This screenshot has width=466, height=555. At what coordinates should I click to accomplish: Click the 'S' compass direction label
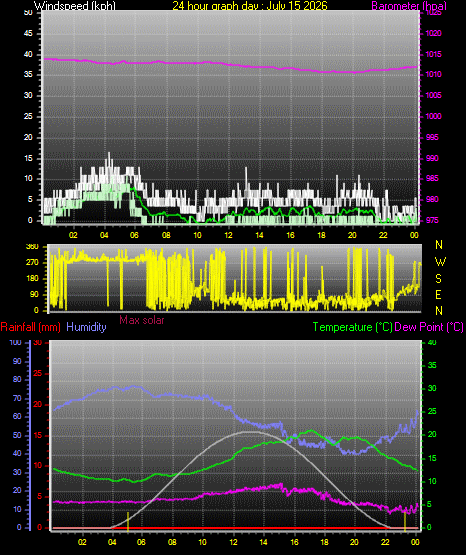tap(438, 279)
